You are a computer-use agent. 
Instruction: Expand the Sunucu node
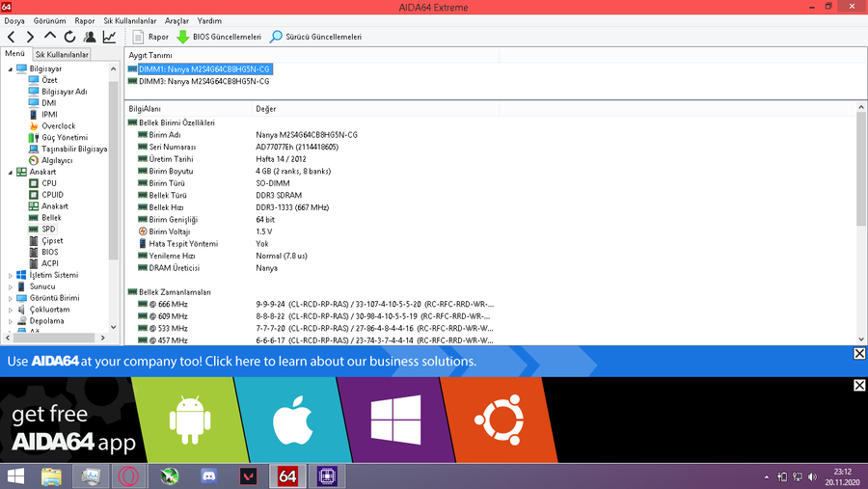10,286
